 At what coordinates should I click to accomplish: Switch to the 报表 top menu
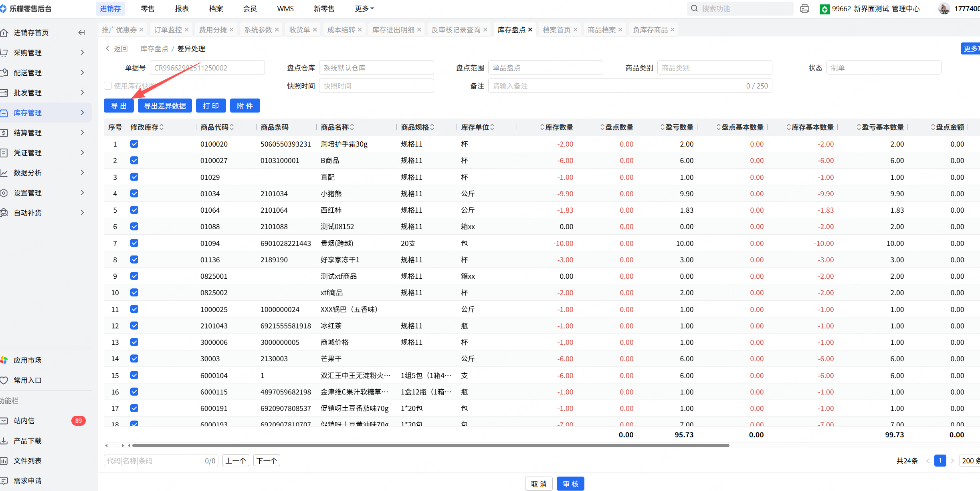[x=182, y=8]
